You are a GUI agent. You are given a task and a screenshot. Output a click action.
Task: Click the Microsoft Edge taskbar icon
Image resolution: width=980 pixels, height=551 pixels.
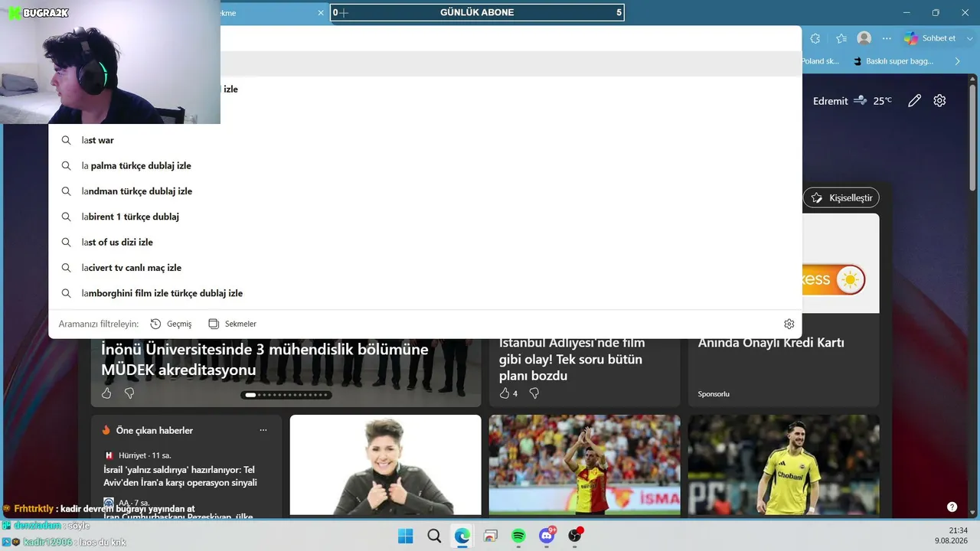(x=462, y=536)
